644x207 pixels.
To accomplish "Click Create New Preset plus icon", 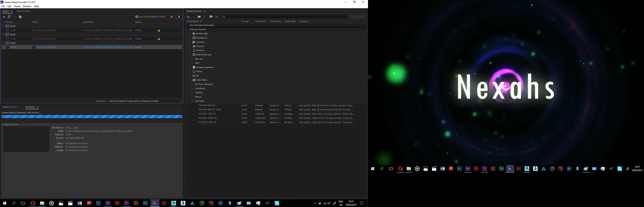I will pos(188,17).
